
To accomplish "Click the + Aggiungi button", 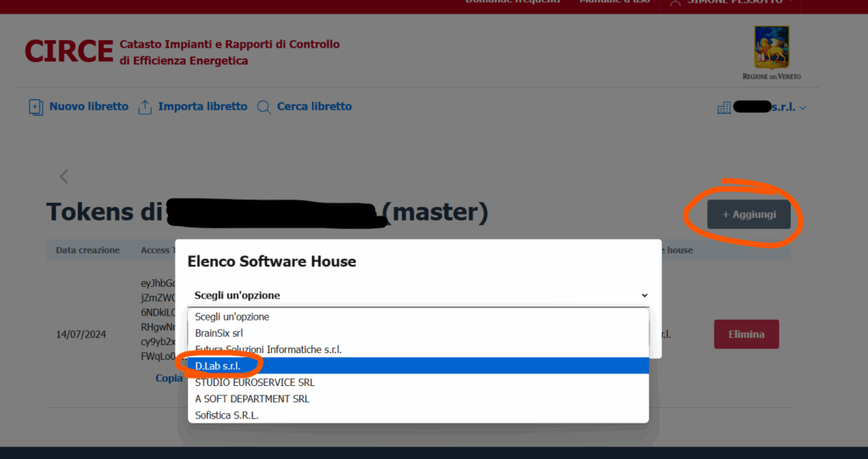I will click(x=749, y=215).
